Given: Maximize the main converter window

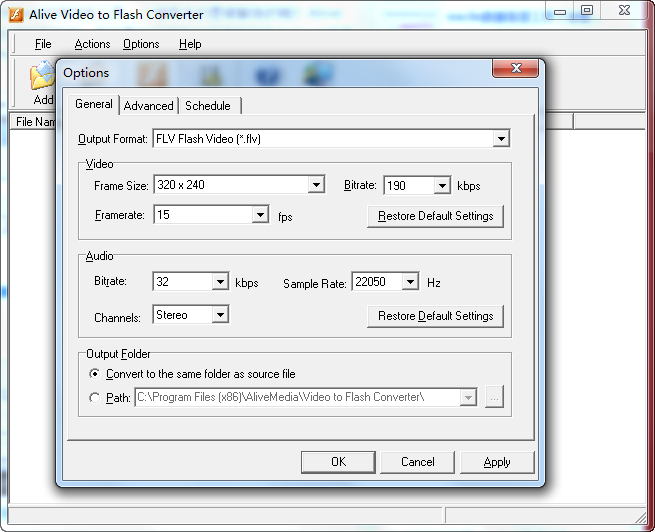Looking at the screenshot, I should click(587, 10).
